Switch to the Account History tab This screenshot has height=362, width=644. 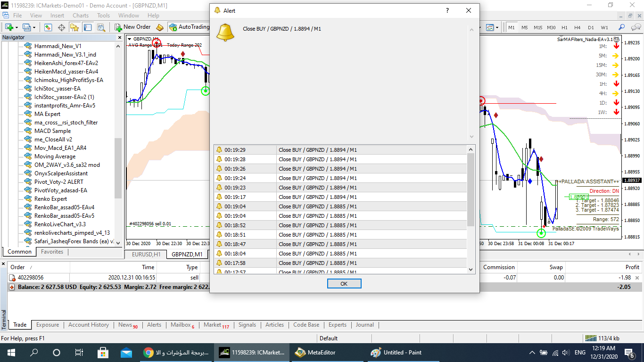click(89, 325)
